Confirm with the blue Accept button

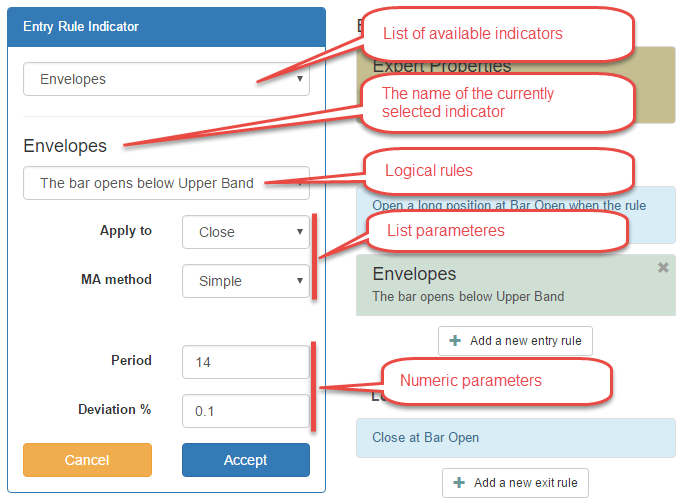(246, 460)
